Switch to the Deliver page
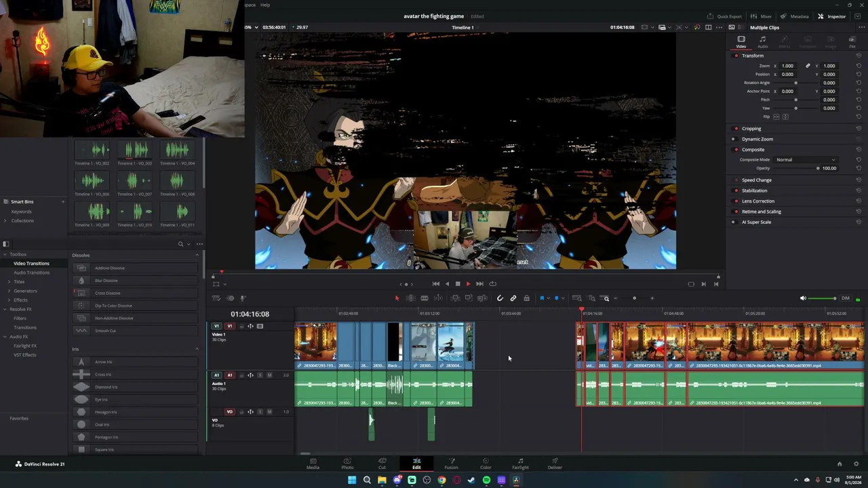This screenshot has width=868, height=488. point(555,464)
